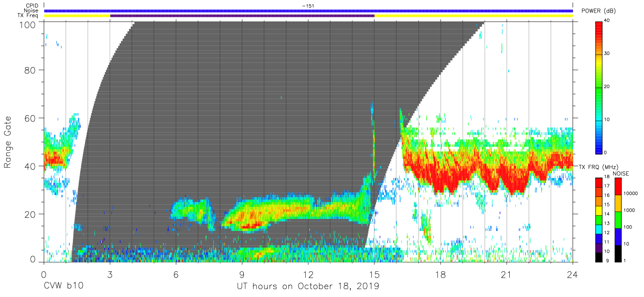Click the cyan 12-13 MHz swatch in TX FRQ legend
Viewport: 644px width, 297px height.
[x=599, y=229]
